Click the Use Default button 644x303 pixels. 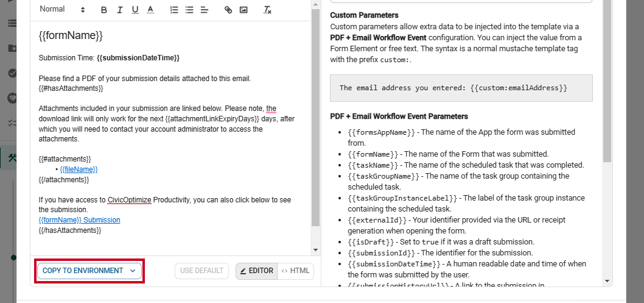pos(201,271)
